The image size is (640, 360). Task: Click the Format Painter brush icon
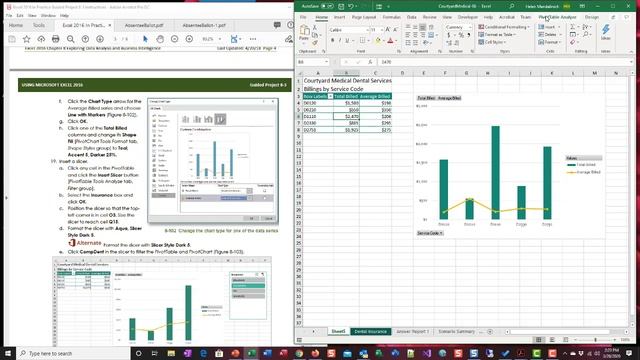[x=315, y=42]
